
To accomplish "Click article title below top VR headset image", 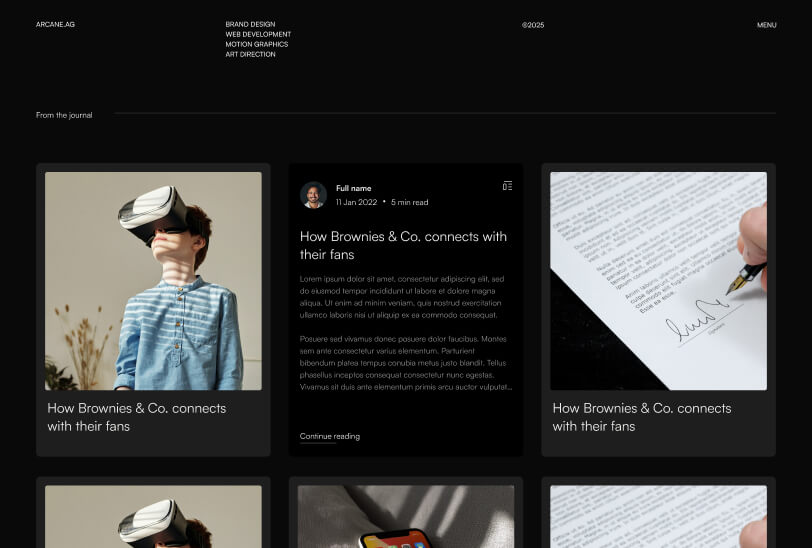I will tap(136, 417).
